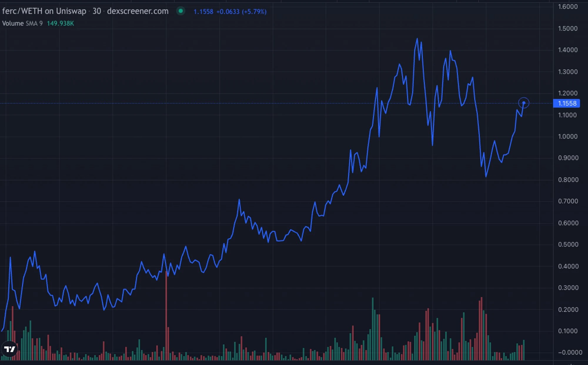Click the 1.6000 price axis label
Image resolution: width=588 pixels, height=365 pixels.
click(x=568, y=6)
